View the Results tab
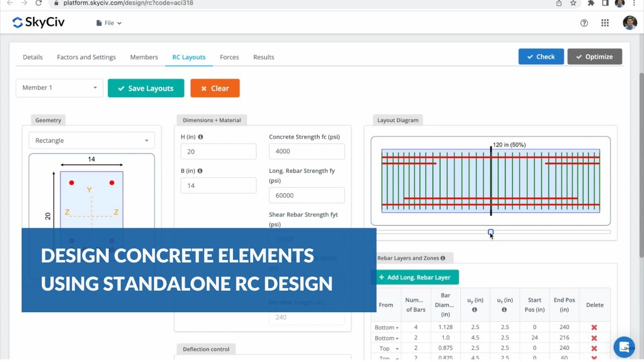 pyautogui.click(x=264, y=57)
